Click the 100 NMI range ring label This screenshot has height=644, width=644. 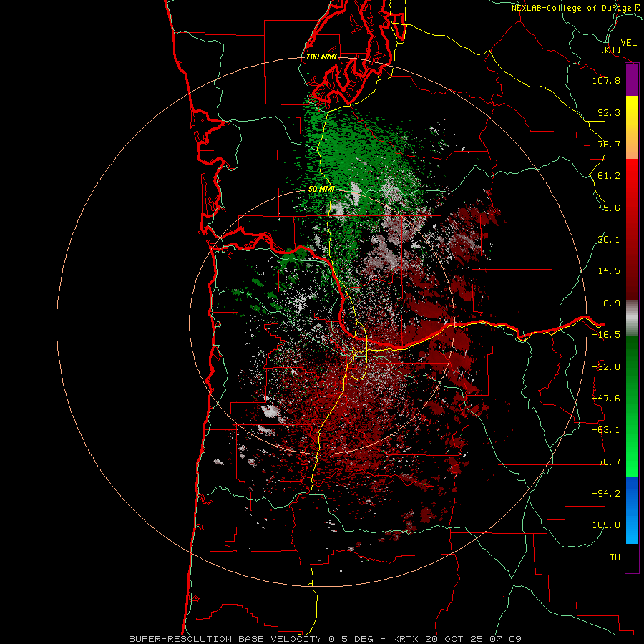coord(321,57)
